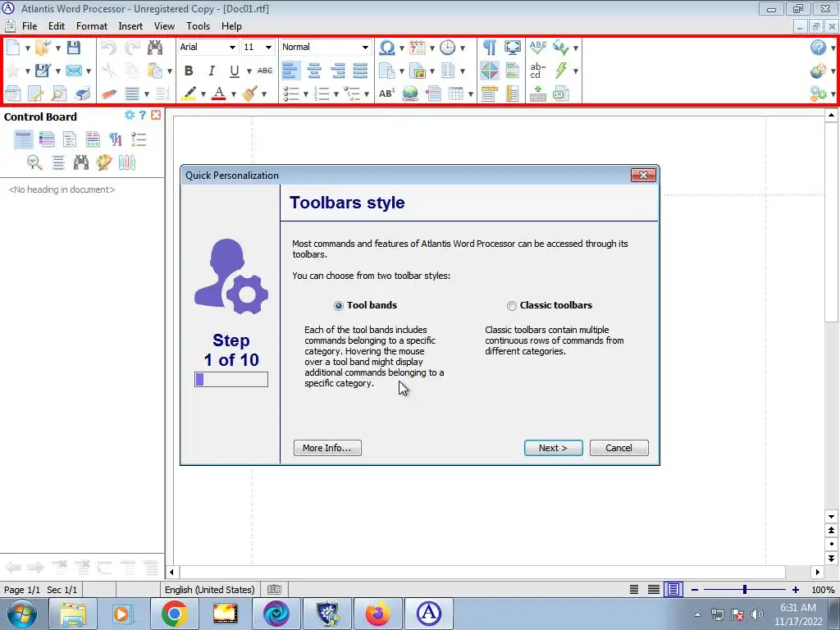The image size is (840, 630).
Task: Click the vertical scrollbar down arrow
Action: click(x=831, y=517)
